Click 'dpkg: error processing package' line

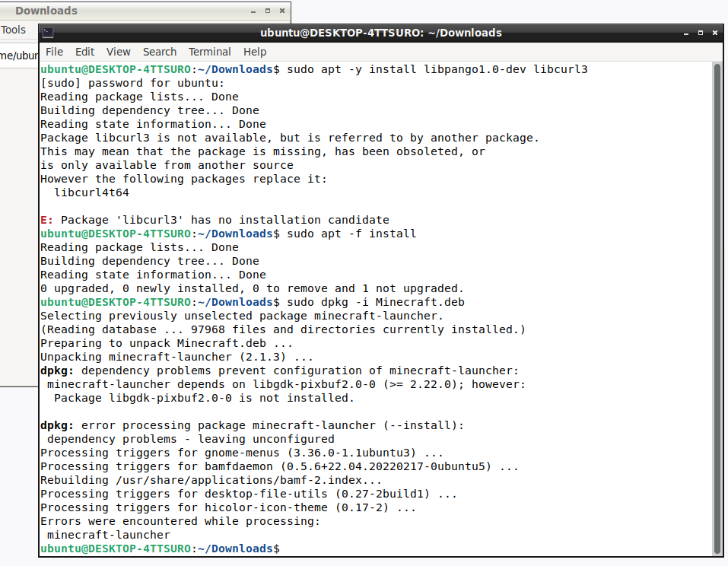tap(252, 425)
